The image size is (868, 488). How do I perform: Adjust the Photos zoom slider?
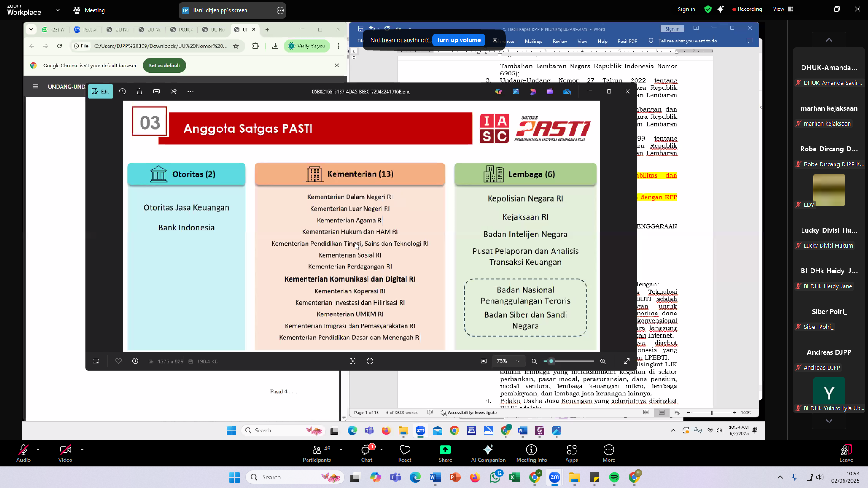click(x=569, y=361)
